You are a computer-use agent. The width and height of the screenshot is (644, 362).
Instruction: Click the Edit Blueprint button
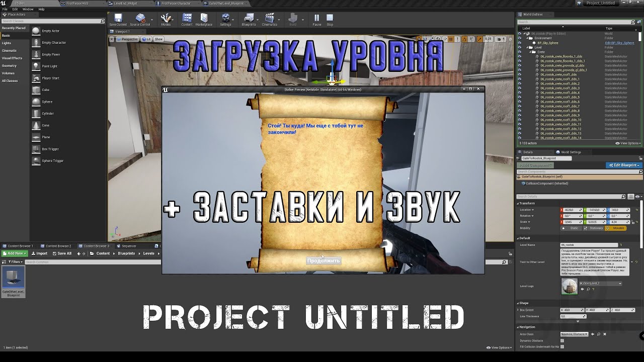pos(624,165)
